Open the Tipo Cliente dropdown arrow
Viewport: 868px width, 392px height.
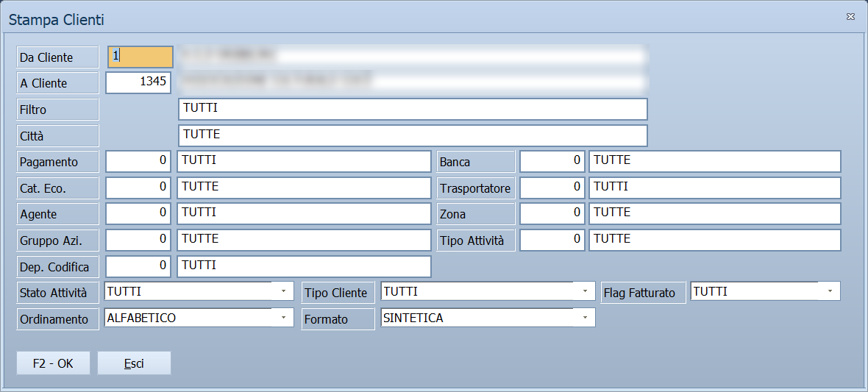pos(585,291)
